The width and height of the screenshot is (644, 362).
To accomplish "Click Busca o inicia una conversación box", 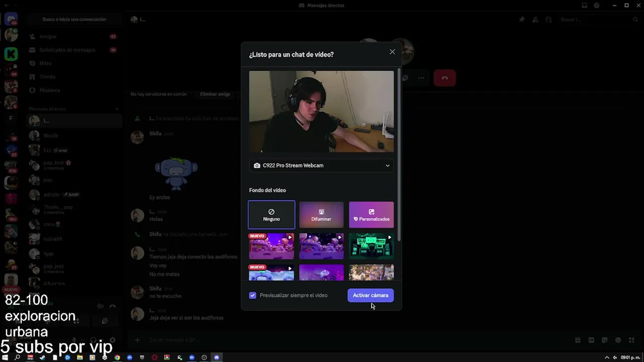I will (74, 20).
